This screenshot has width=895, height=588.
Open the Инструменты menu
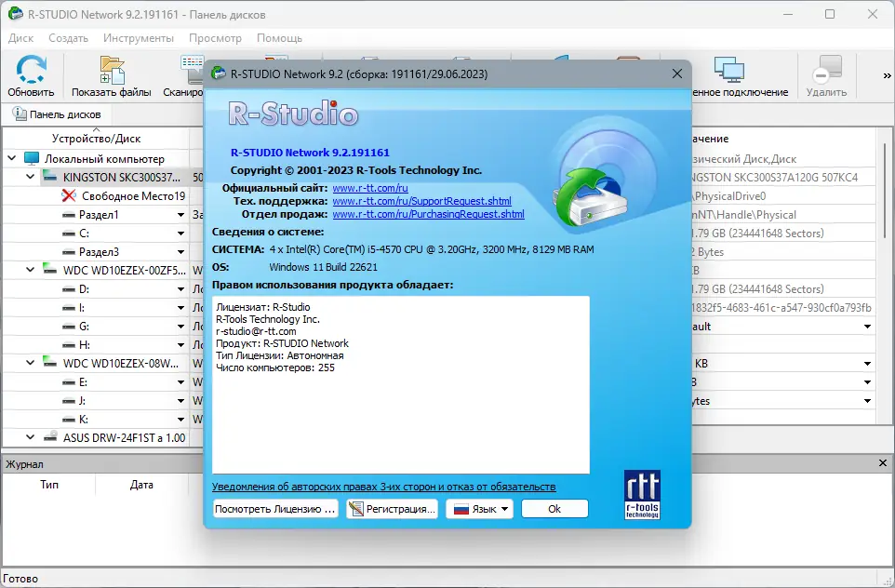[x=139, y=37]
